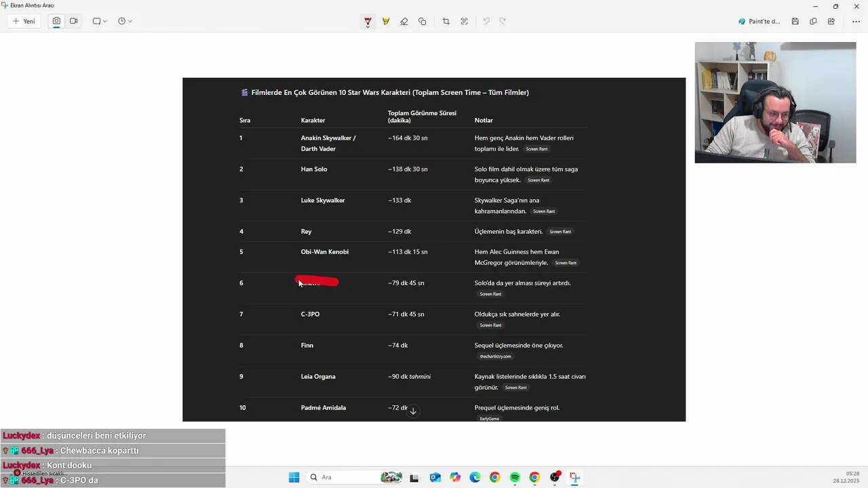Click the ~79 dk 45 sn duration
This screenshot has height=488, width=868.
point(406,283)
